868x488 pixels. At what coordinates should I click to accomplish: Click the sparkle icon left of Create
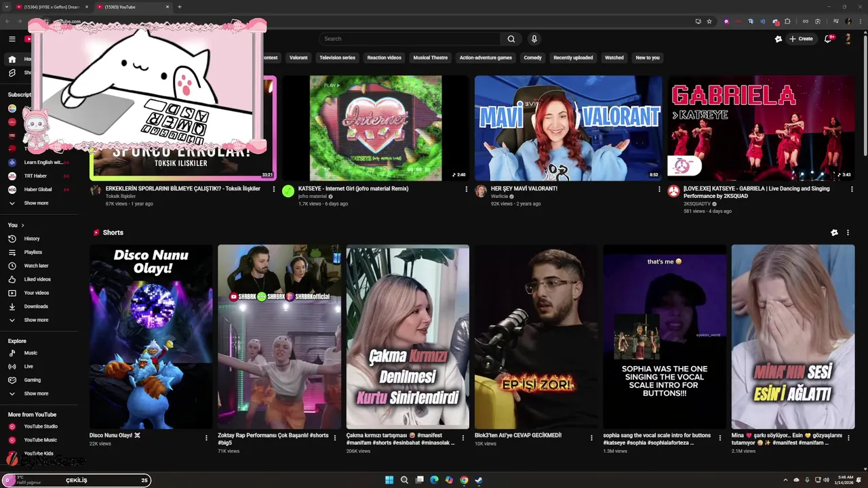(778, 39)
